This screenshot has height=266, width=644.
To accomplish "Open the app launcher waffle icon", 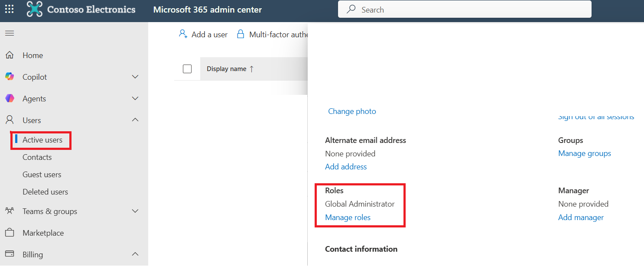I will click(x=9, y=9).
